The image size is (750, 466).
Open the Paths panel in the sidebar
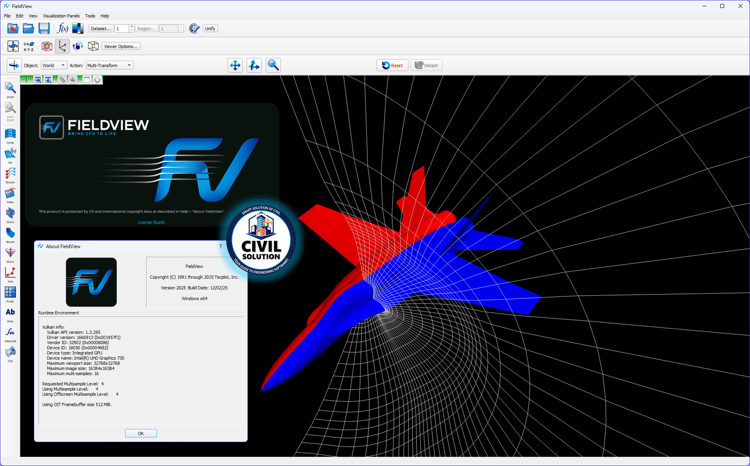click(x=10, y=195)
